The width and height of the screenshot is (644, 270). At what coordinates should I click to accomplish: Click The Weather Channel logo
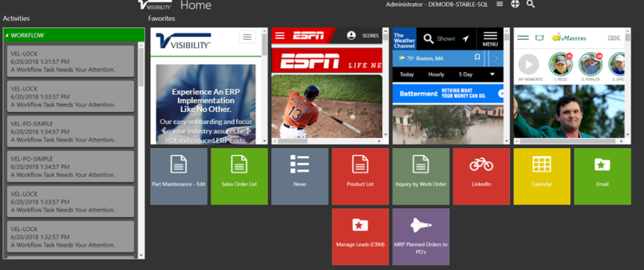pos(404,39)
